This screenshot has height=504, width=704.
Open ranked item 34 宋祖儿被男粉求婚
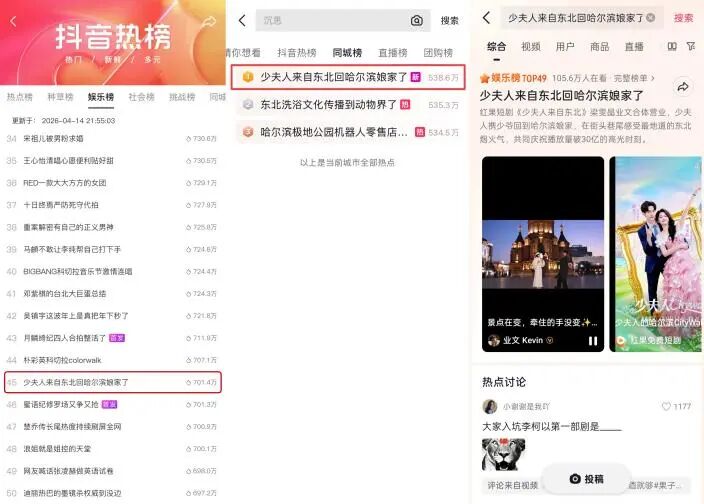pos(112,139)
